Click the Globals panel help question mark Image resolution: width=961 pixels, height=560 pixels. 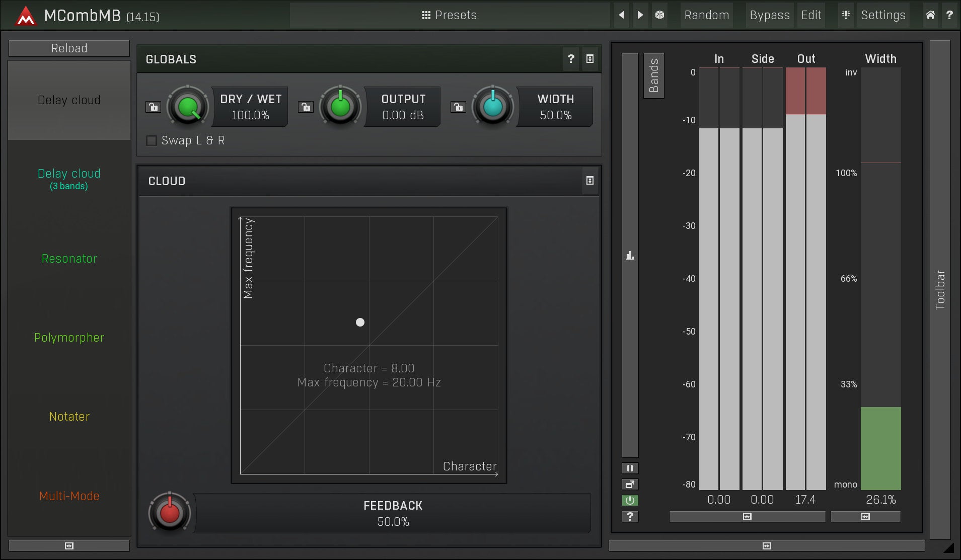(x=571, y=59)
